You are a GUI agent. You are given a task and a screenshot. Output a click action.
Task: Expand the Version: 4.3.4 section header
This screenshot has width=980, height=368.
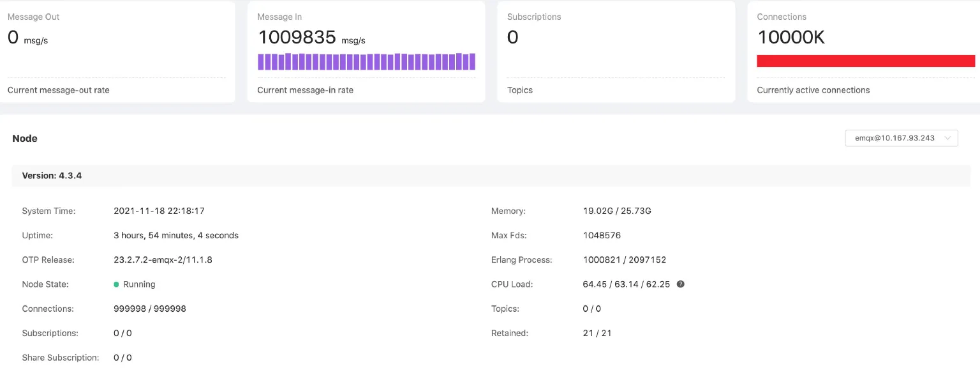[x=51, y=175]
